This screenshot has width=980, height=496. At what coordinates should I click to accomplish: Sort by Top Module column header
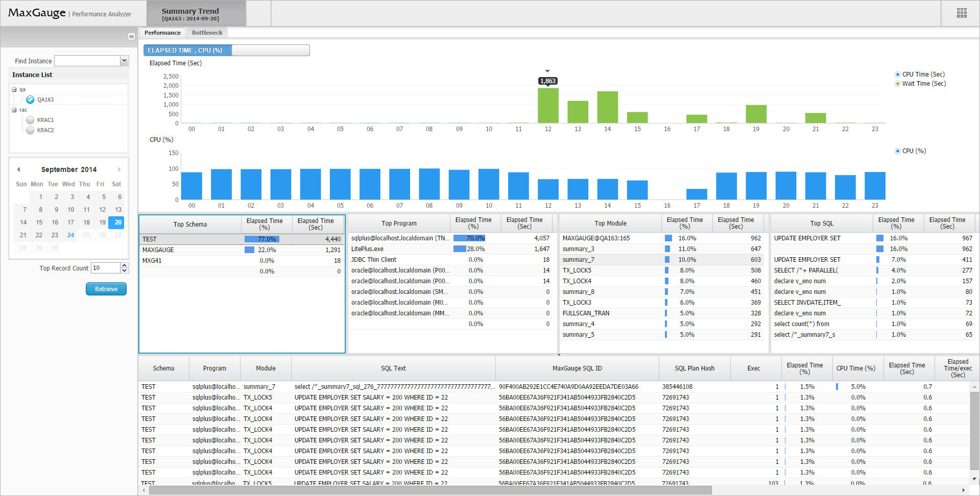[x=610, y=223]
